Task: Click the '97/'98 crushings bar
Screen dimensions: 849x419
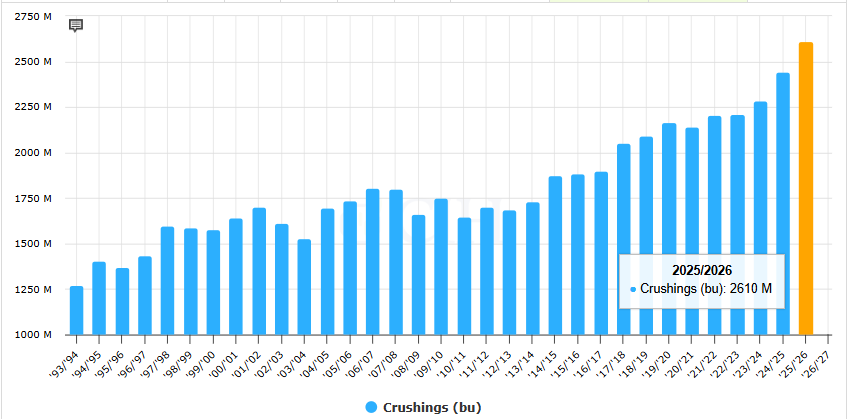Action: coord(167,281)
